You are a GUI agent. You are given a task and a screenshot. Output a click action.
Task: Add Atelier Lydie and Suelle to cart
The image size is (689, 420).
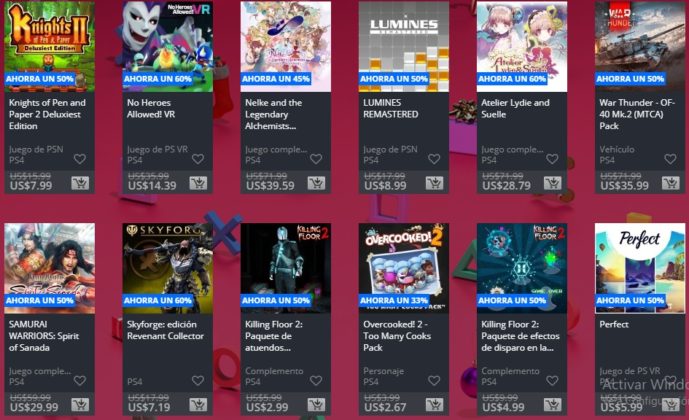pos(552,183)
